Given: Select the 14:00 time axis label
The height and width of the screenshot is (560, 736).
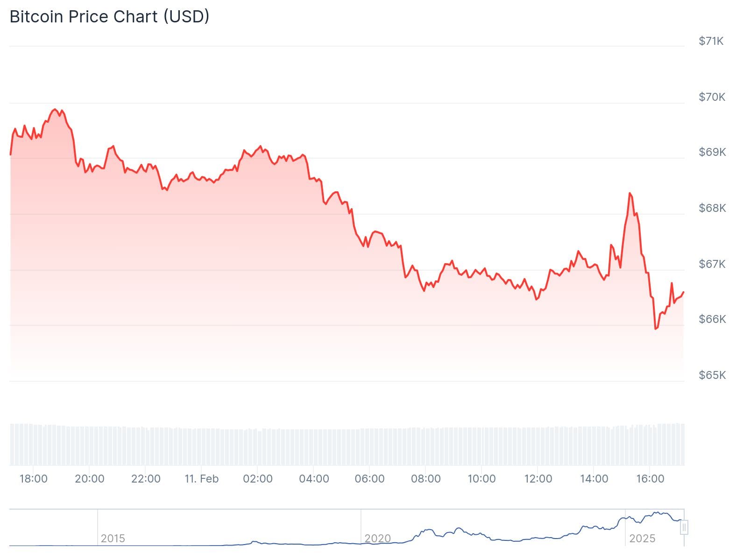Looking at the screenshot, I should [x=594, y=479].
